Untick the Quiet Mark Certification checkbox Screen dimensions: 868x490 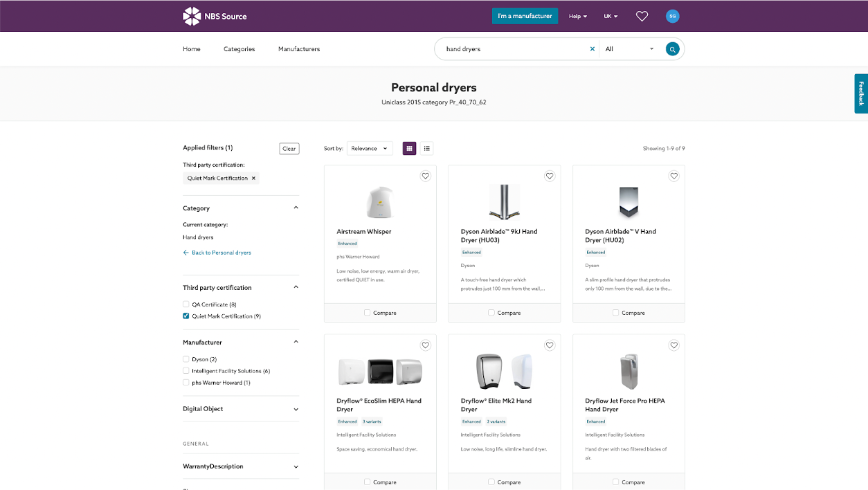[x=186, y=316]
